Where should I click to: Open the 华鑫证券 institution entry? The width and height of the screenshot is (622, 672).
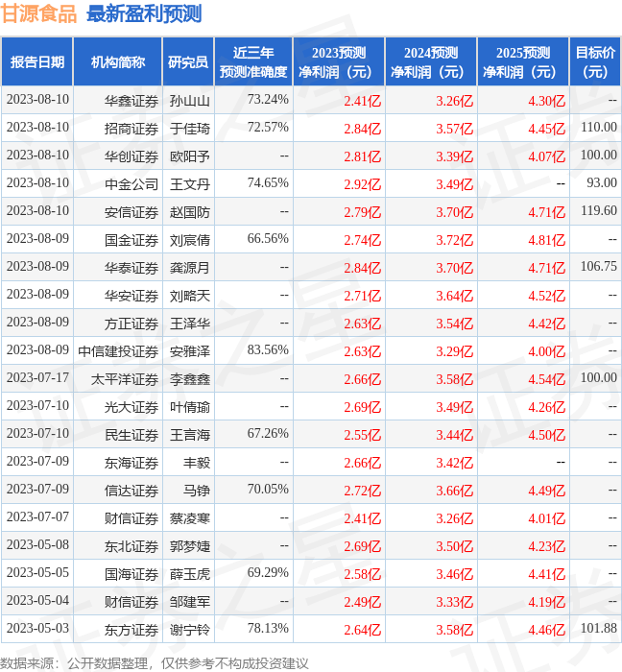(131, 100)
